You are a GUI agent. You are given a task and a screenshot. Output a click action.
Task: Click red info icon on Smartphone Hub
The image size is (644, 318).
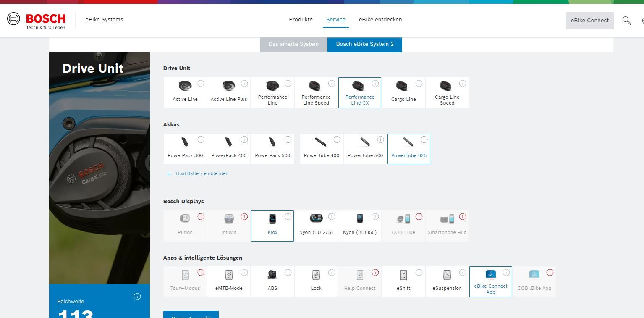[463, 216]
